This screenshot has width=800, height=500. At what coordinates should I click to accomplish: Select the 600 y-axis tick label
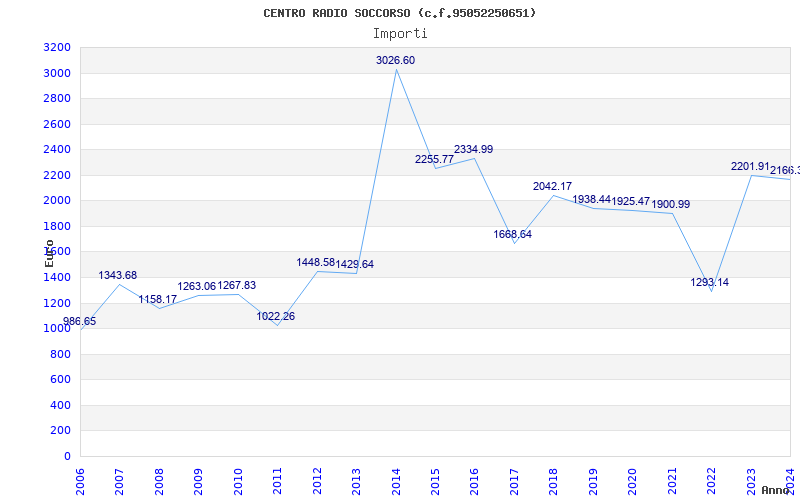[x=60, y=380]
